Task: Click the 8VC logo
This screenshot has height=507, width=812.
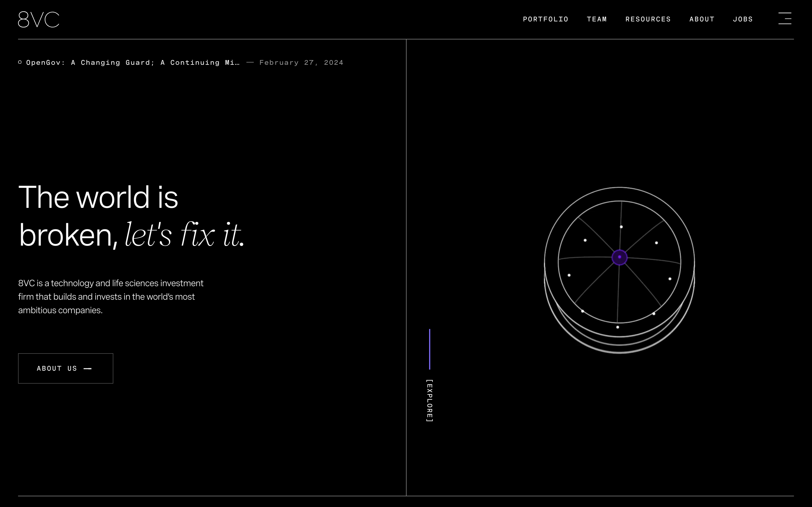Action: (39, 19)
